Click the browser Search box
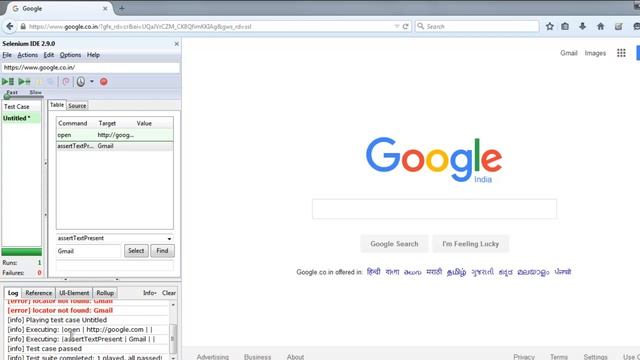The height and width of the screenshot is (360, 640). pyautogui.click(x=477, y=27)
